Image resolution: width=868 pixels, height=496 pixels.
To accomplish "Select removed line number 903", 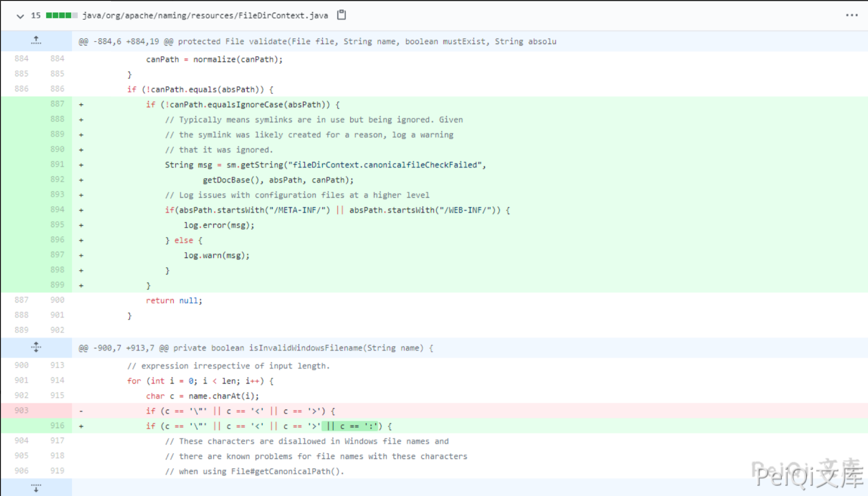I will pos(21,411).
